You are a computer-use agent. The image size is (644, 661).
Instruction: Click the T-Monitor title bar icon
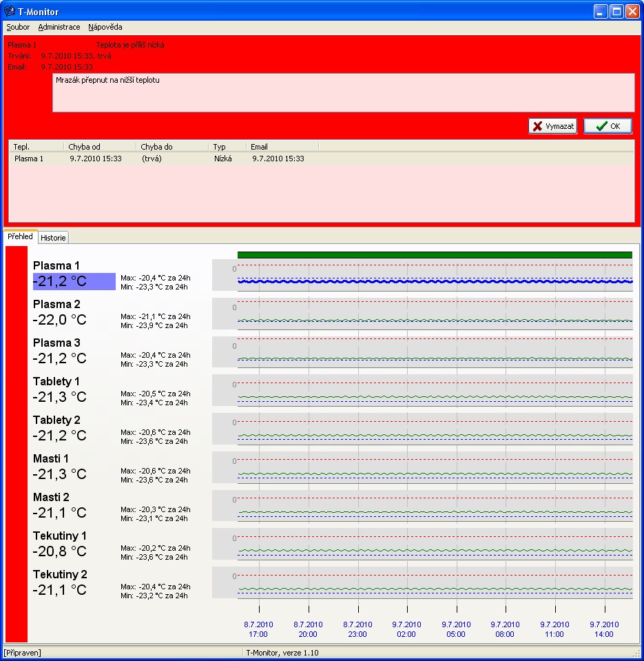pyautogui.click(x=9, y=11)
